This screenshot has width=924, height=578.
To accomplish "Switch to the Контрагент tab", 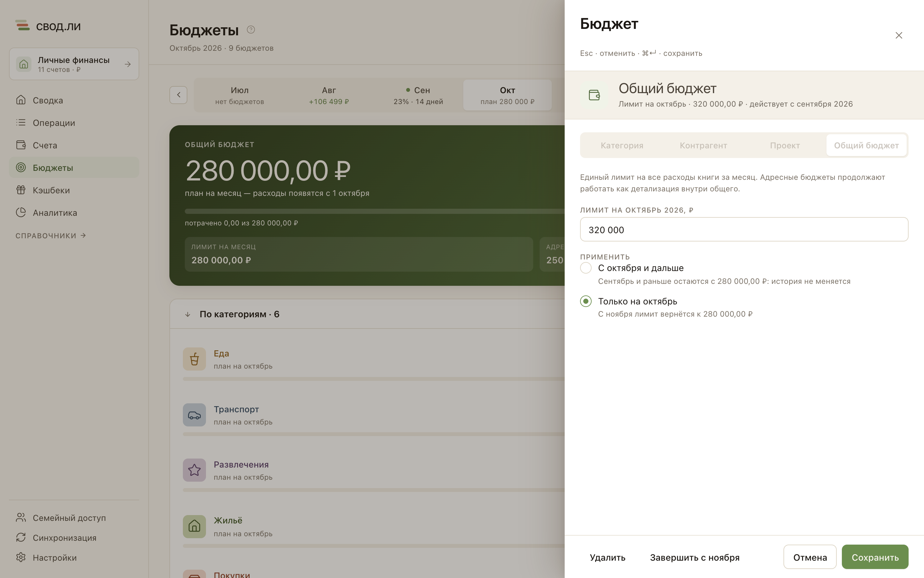I will click(703, 145).
